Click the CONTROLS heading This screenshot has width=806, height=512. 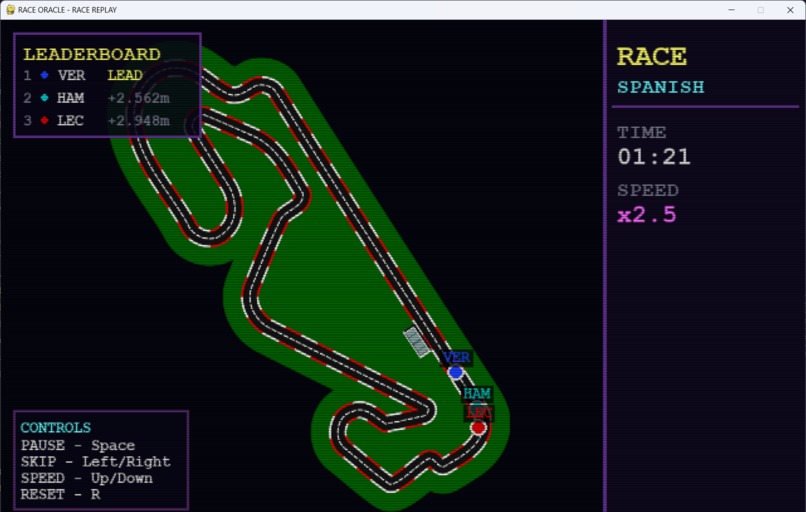[x=56, y=428]
